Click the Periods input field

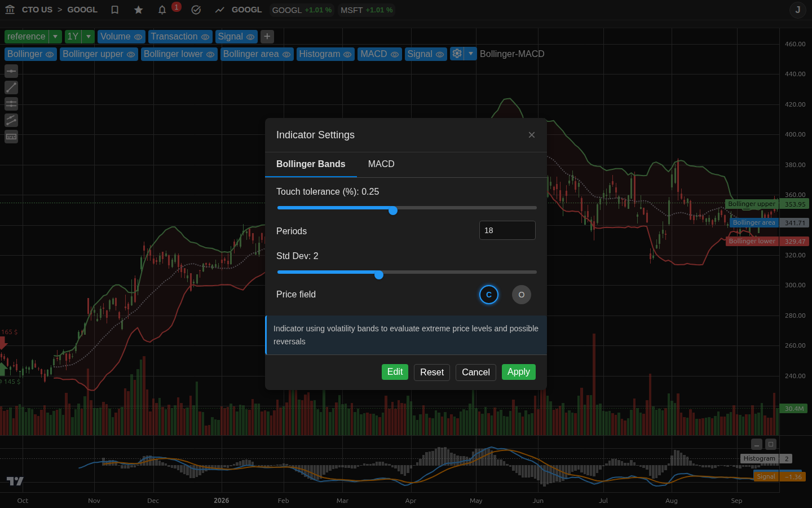click(x=507, y=230)
